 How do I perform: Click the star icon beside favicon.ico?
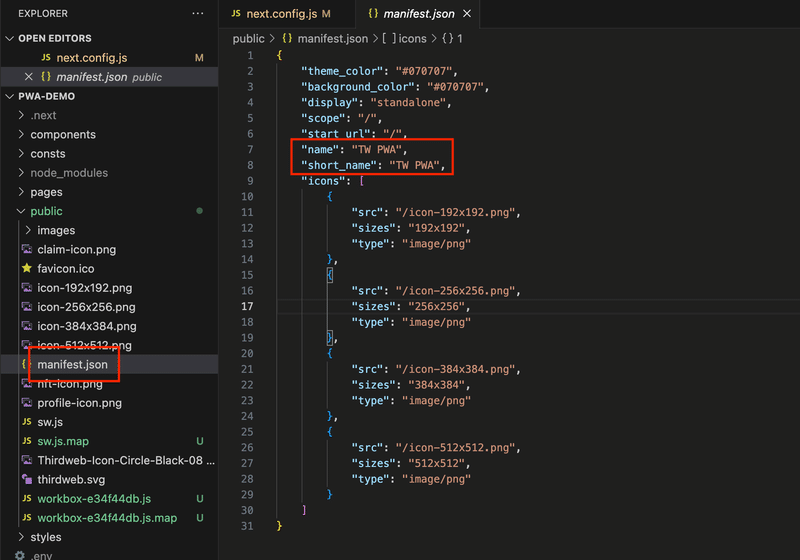click(27, 269)
